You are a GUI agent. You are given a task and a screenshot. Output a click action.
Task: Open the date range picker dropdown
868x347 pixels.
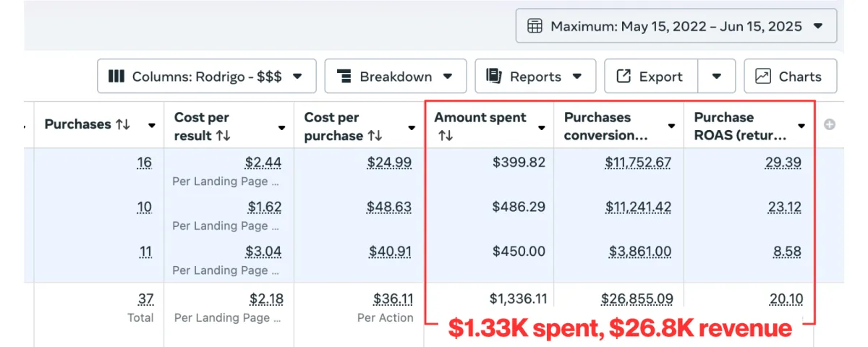coord(676,26)
